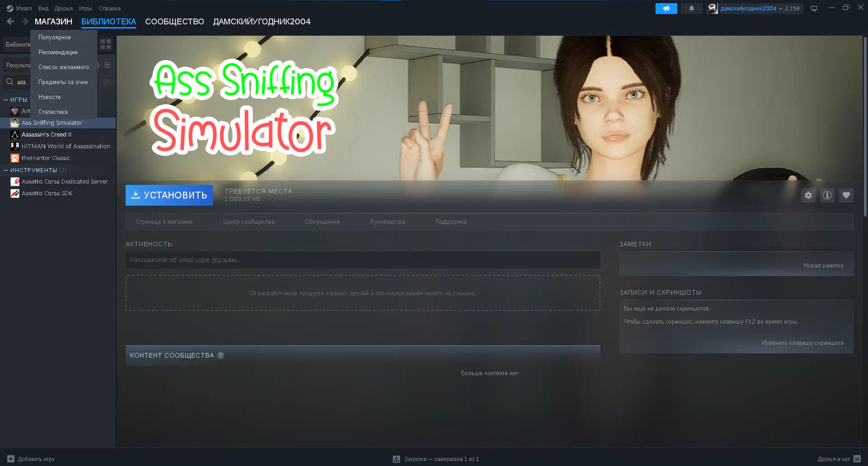The width and height of the screenshot is (868, 466).
Task: Open the Игры menu
Action: point(85,8)
